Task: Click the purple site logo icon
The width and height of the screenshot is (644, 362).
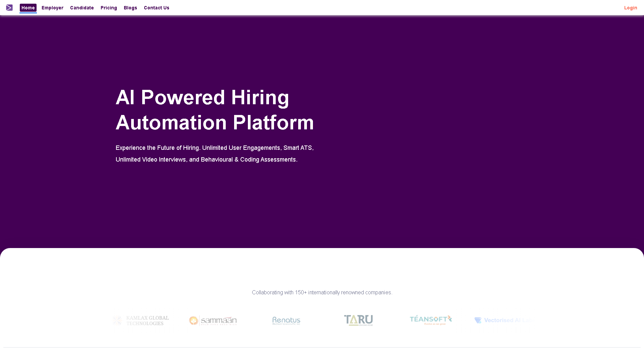Action: point(9,8)
